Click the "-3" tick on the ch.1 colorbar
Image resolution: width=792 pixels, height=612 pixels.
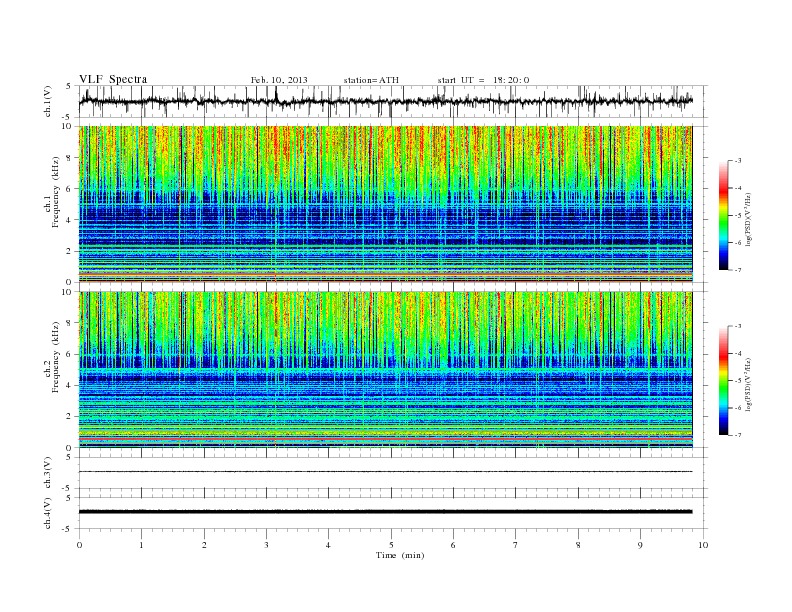point(737,161)
